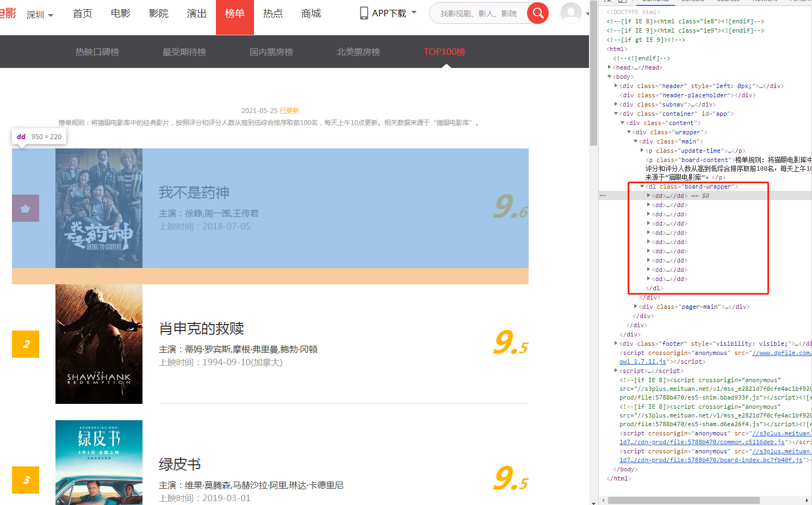
Task: Switch to the Console tab in DevTools
Action: pos(692,2)
